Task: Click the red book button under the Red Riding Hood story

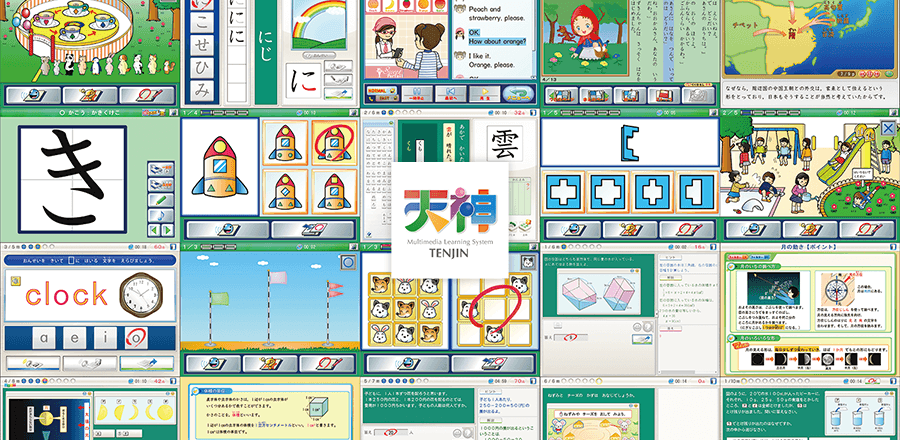Action: pos(664,95)
